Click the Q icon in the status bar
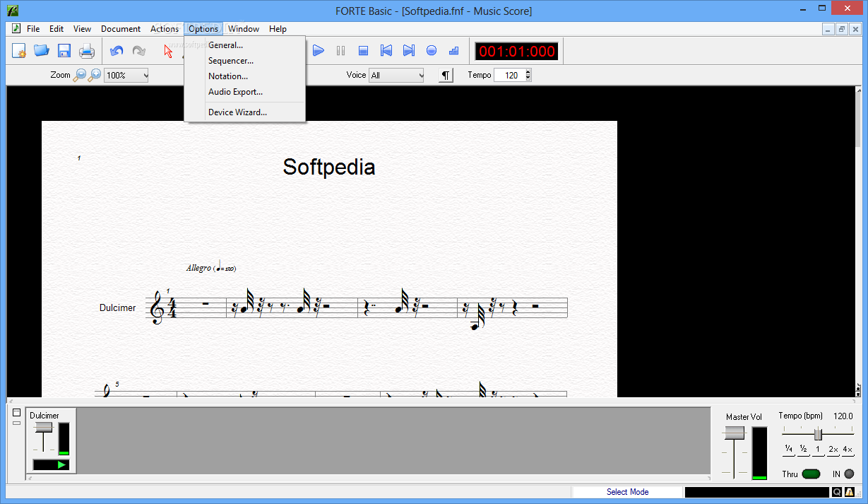The image size is (868, 504). [x=836, y=493]
